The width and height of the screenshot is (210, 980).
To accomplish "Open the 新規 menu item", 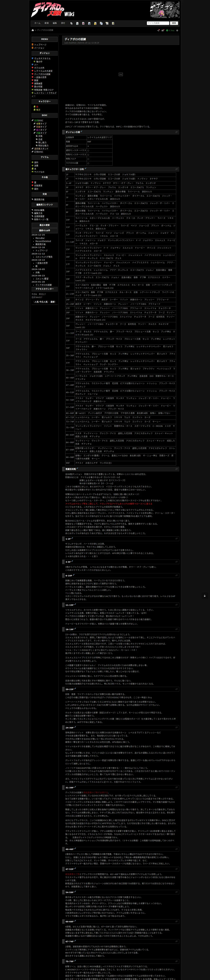I will tap(46, 23).
